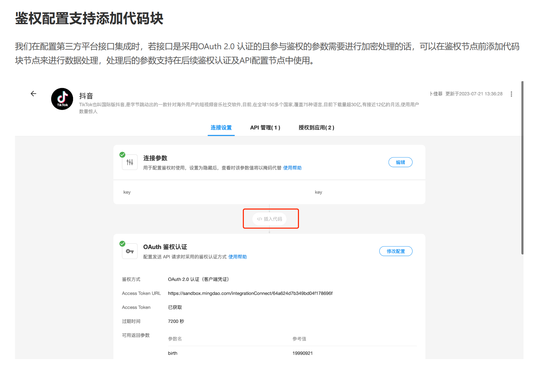Click the back arrow icon
This screenshot has width=545, height=392.
[x=33, y=94]
